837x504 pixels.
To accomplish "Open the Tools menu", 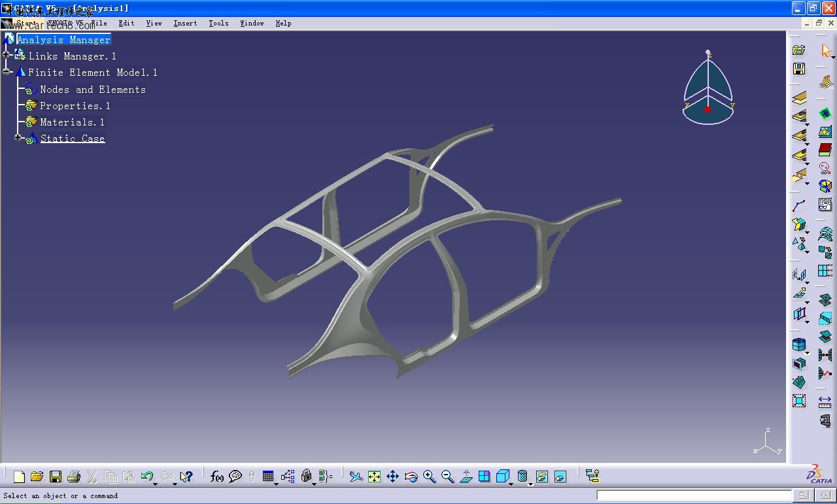I will 218,23.
